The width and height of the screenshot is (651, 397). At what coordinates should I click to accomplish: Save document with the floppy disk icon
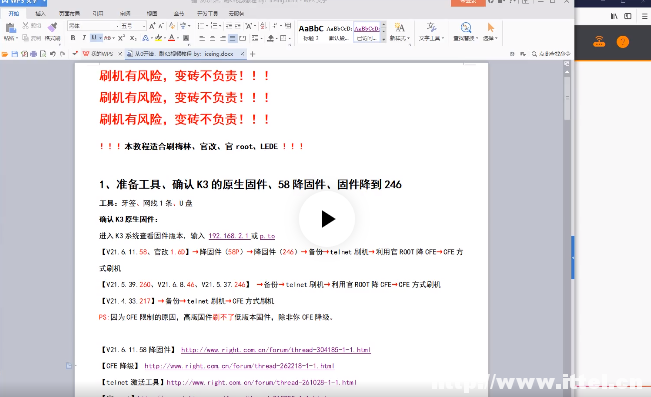coord(15,54)
